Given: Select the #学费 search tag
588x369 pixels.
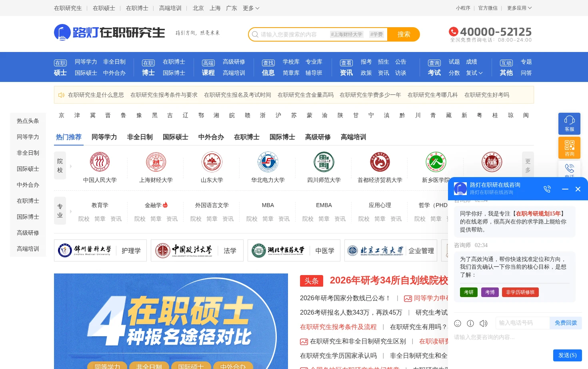Looking at the screenshot, I should click(x=376, y=34).
